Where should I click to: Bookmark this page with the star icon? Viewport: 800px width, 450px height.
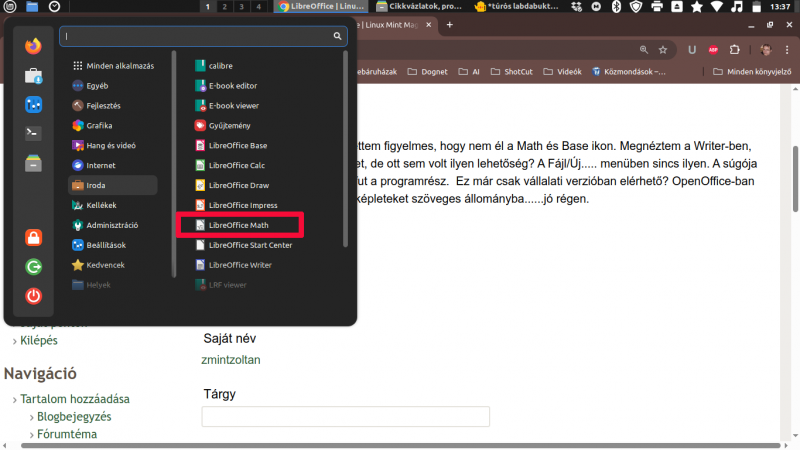[663, 49]
